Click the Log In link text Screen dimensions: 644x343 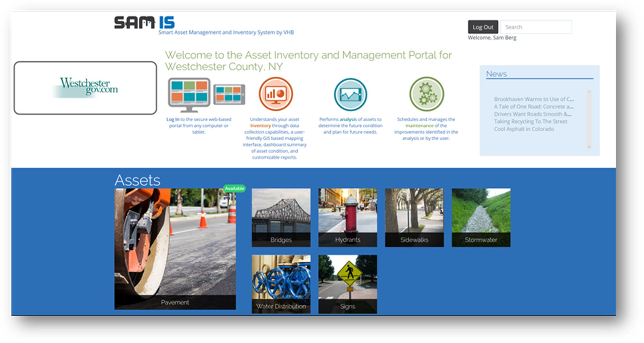173,119
